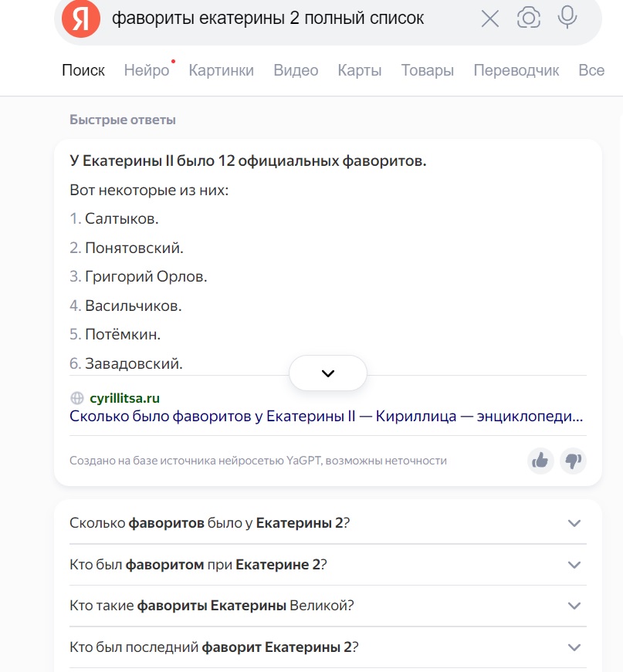Expand "Сколько фаворитов было у Екатерины 2?"
Image resolution: width=623 pixels, height=672 pixels.
pos(574,523)
